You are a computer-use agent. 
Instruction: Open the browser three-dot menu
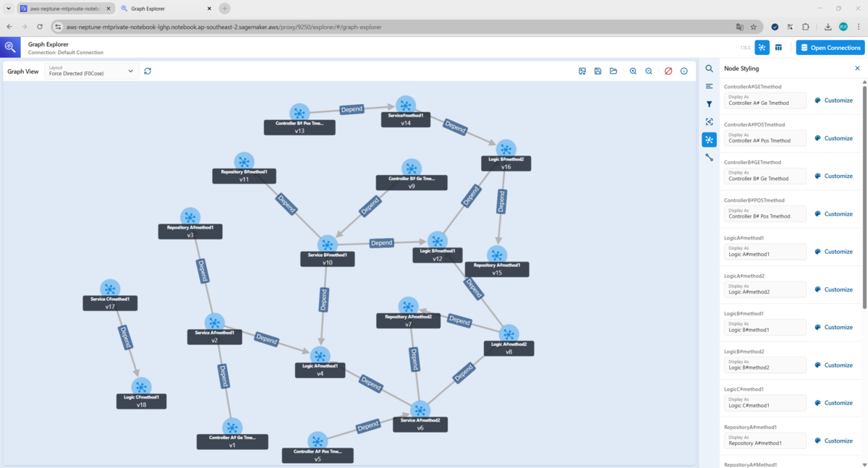859,27
